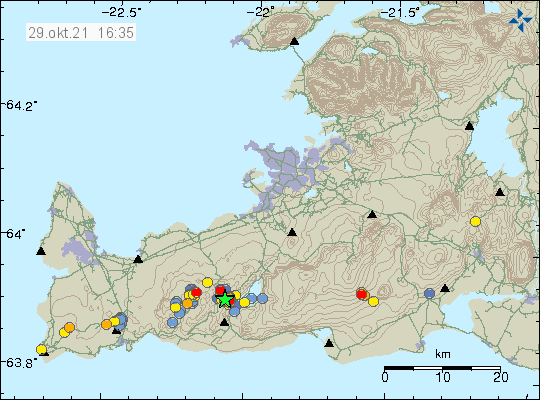Screen dimensions: 540x400
Task: Click the lone yellow circle below longitude -21.5°
Action: click(x=475, y=221)
